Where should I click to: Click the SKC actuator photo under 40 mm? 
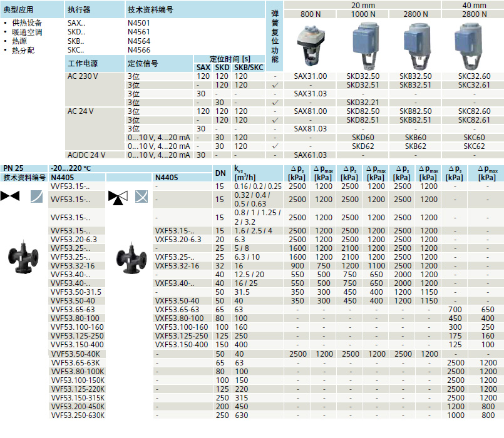click(468, 46)
